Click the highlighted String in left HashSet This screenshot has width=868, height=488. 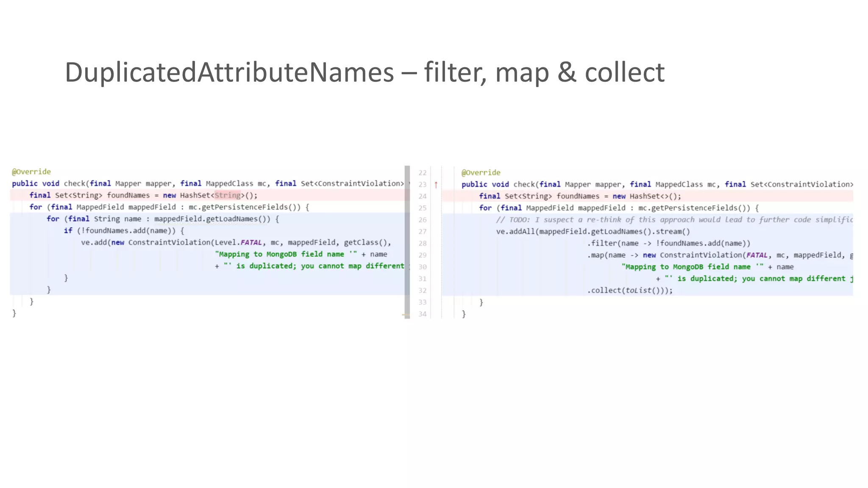tap(228, 195)
